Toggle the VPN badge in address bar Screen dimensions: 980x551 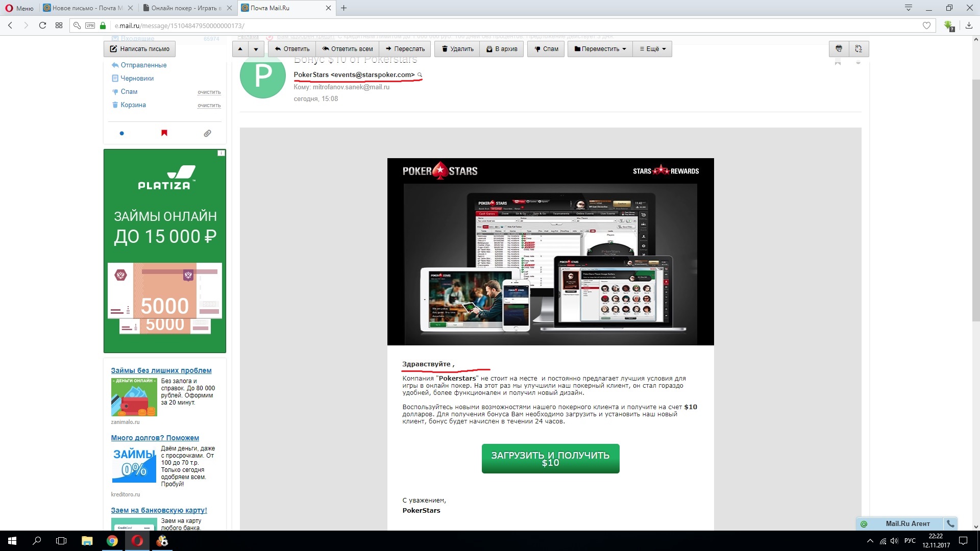(x=90, y=26)
